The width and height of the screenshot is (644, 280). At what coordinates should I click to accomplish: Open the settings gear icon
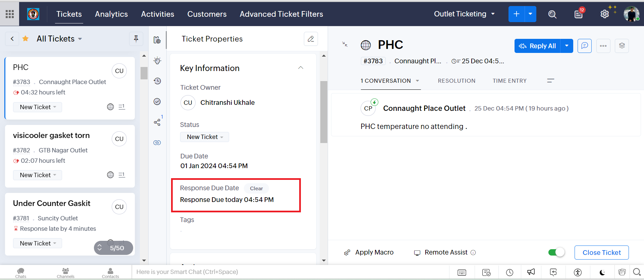(604, 14)
